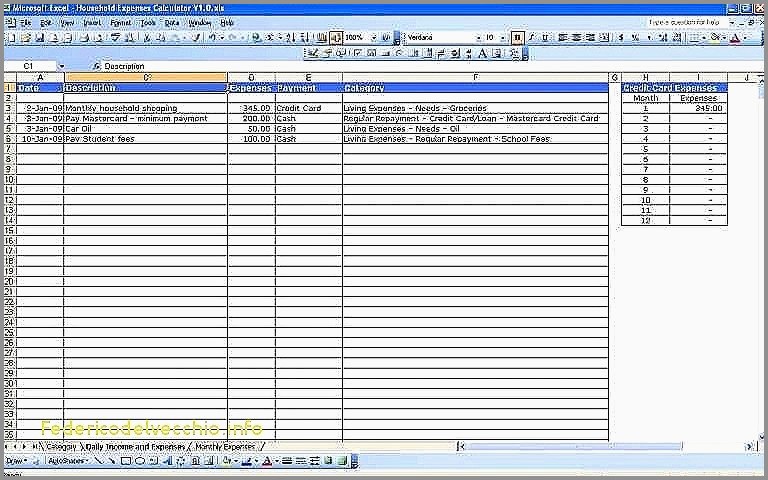Click the Center align icon

tap(576, 37)
